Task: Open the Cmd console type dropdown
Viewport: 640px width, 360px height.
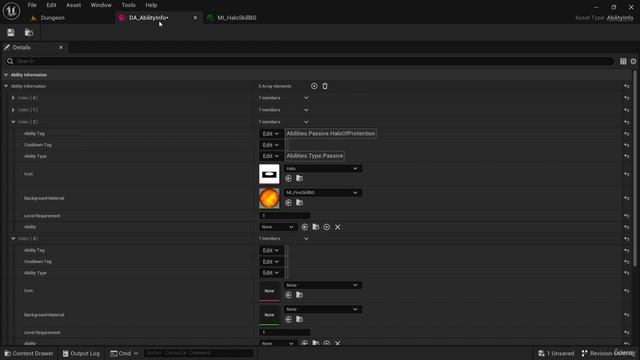Action: pos(124,353)
